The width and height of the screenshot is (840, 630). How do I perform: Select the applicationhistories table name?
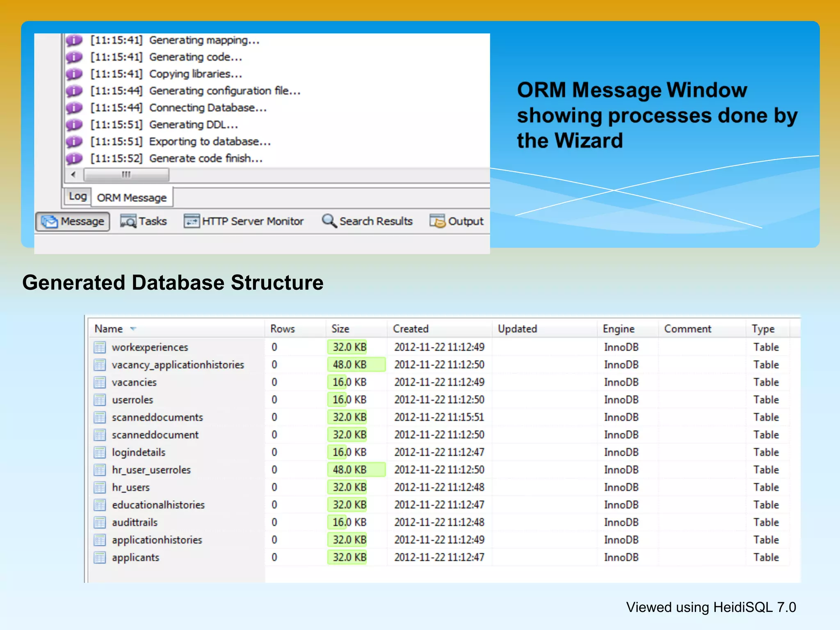157,540
